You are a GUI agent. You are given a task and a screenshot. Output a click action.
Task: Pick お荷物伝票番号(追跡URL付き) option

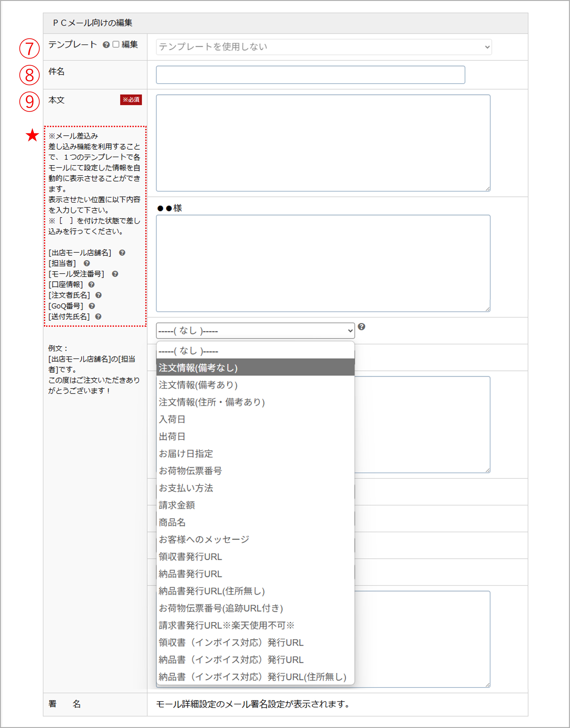(255, 608)
